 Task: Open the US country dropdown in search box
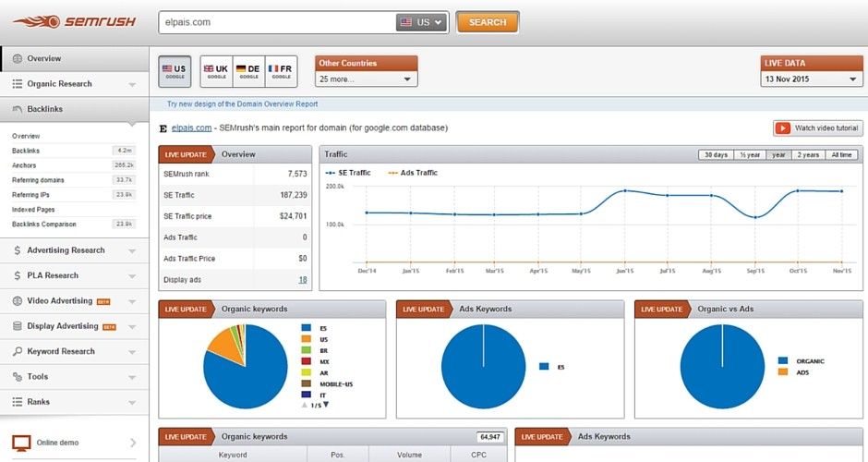[422, 22]
